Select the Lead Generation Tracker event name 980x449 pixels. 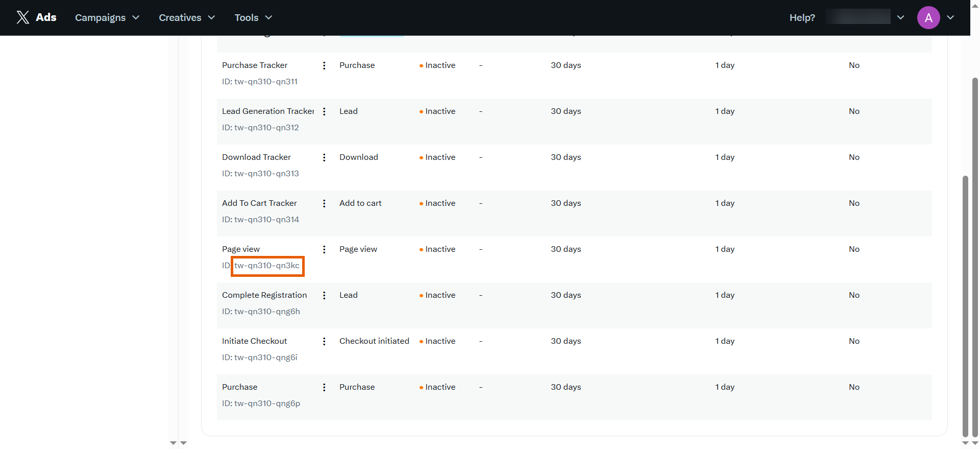pos(268,111)
